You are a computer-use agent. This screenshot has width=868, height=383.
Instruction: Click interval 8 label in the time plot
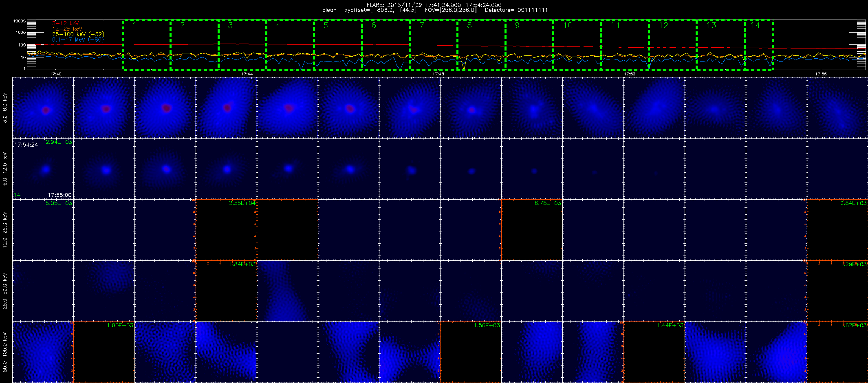point(469,25)
